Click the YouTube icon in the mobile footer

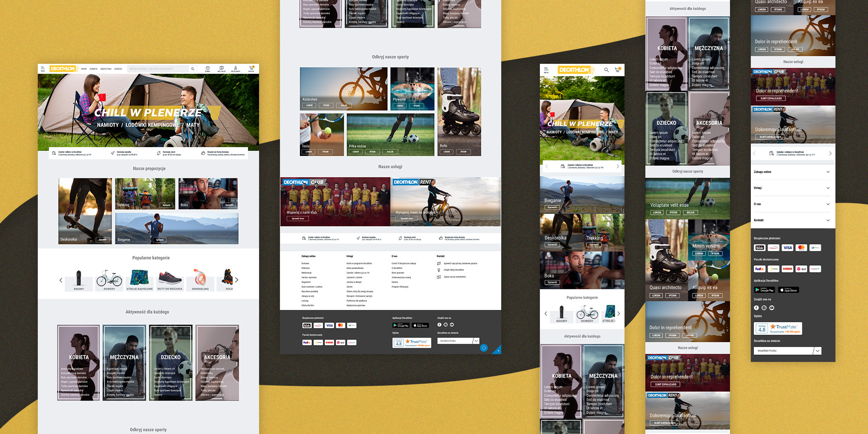(772, 308)
